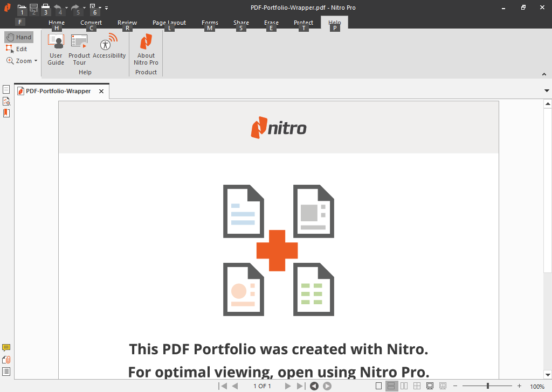Open the Bookmarks panel

tap(6, 113)
